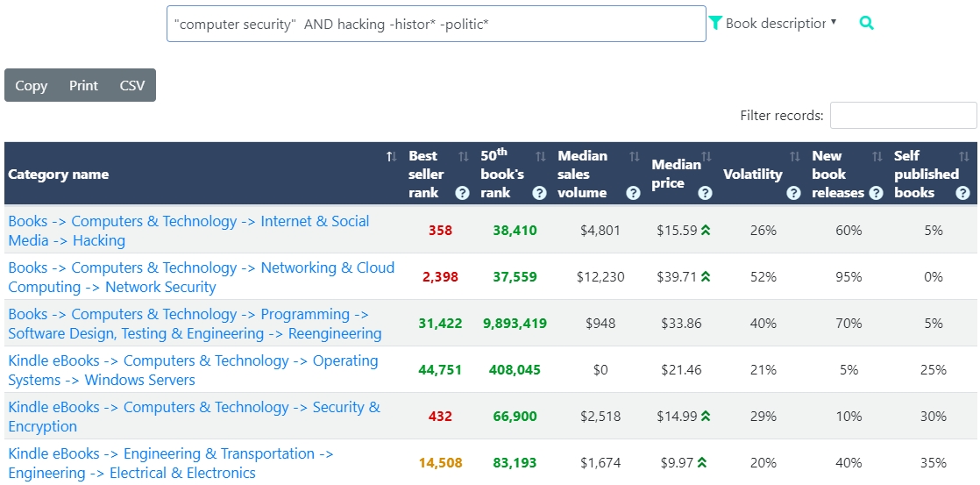Click the Median sales volume help icon
The height and width of the screenshot is (485, 980).
click(634, 193)
